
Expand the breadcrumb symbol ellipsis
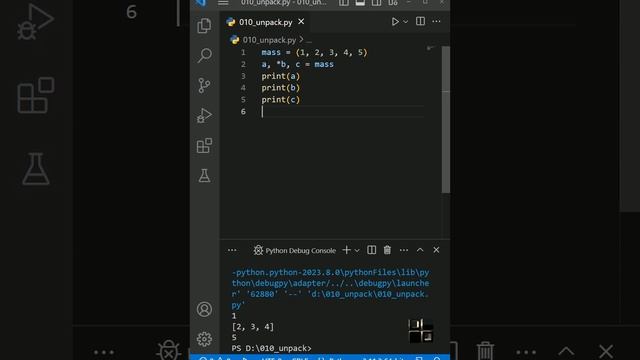click(309, 40)
